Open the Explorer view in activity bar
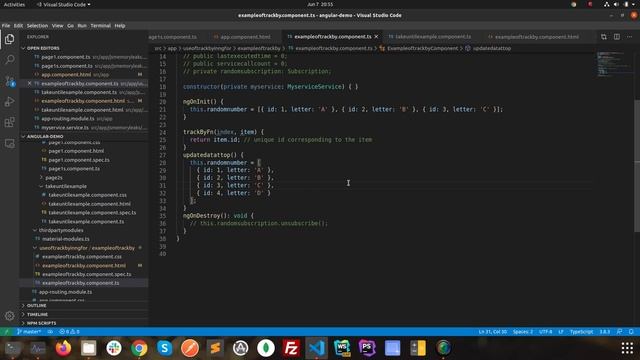640x360 pixels. [9, 39]
